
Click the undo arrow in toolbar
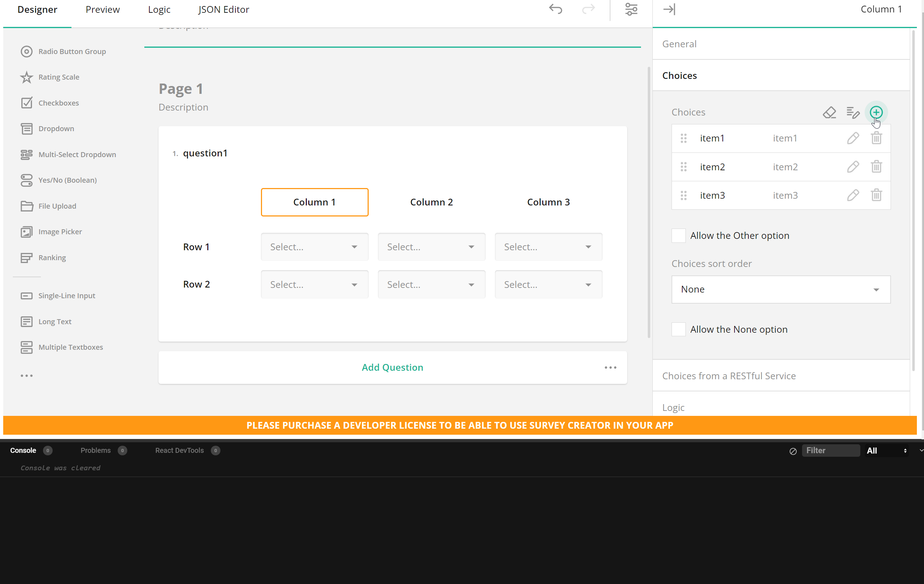click(x=555, y=9)
